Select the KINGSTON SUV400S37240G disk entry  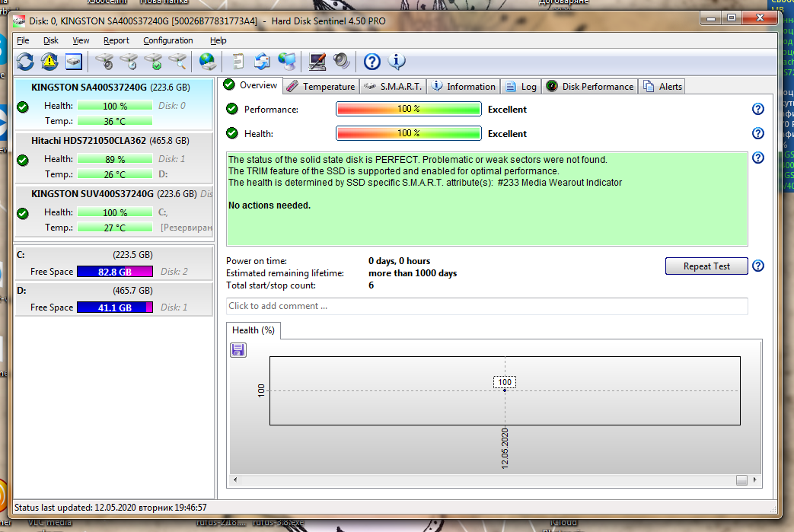(x=114, y=211)
